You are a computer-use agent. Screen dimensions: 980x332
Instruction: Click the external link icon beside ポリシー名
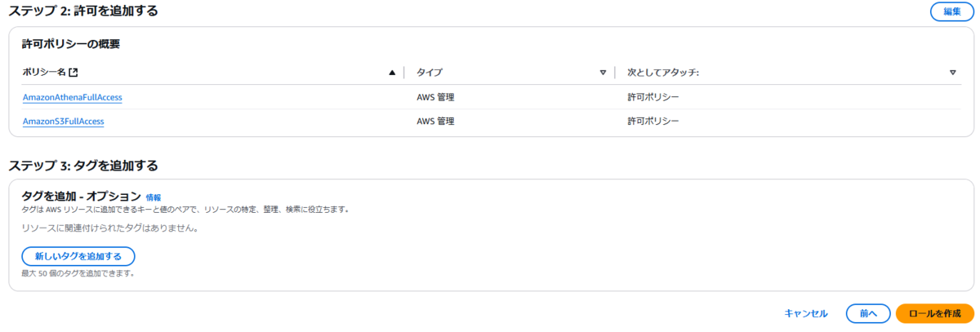[73, 73]
